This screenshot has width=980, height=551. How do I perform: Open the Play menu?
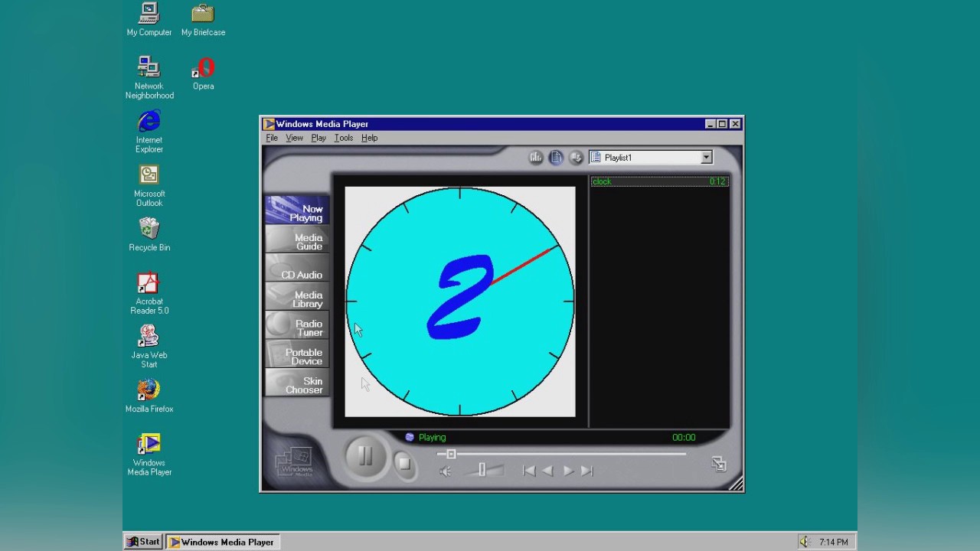coord(318,138)
